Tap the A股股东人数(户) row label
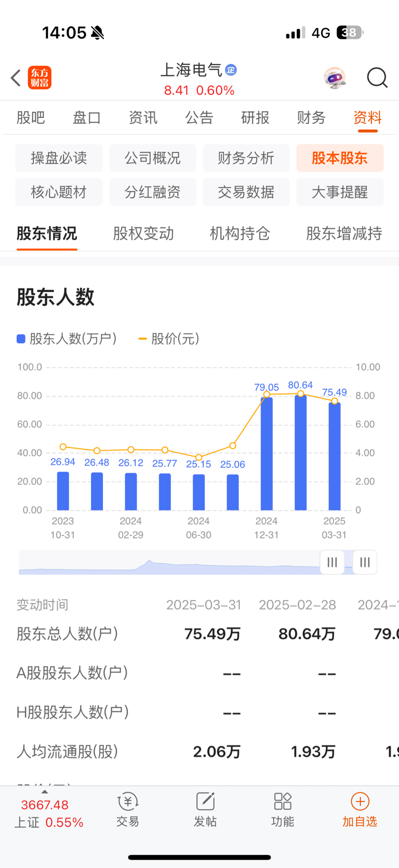Viewport: 399px width, 868px height. [72, 673]
